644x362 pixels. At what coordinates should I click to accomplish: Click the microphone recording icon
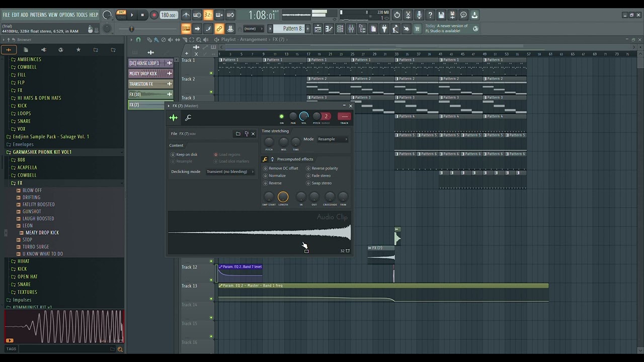click(x=419, y=15)
